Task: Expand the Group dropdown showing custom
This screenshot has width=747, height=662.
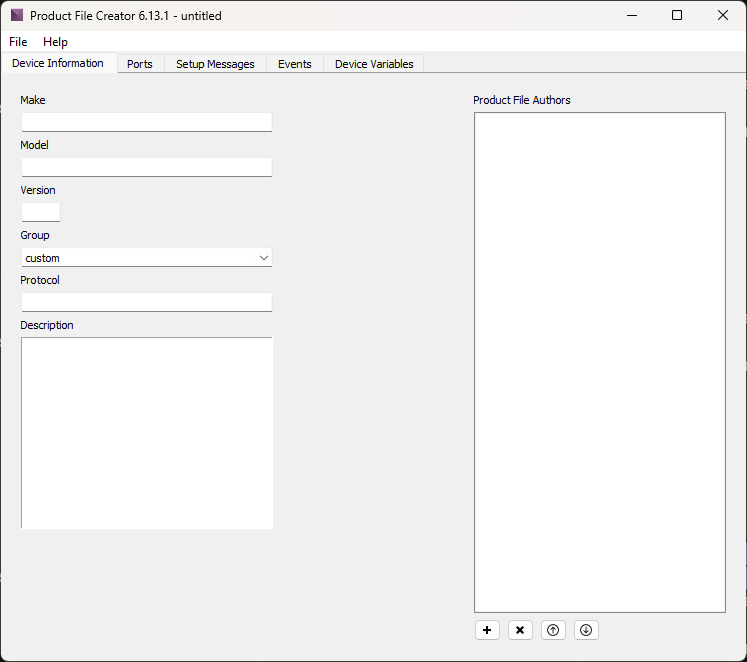Action: tap(146, 258)
